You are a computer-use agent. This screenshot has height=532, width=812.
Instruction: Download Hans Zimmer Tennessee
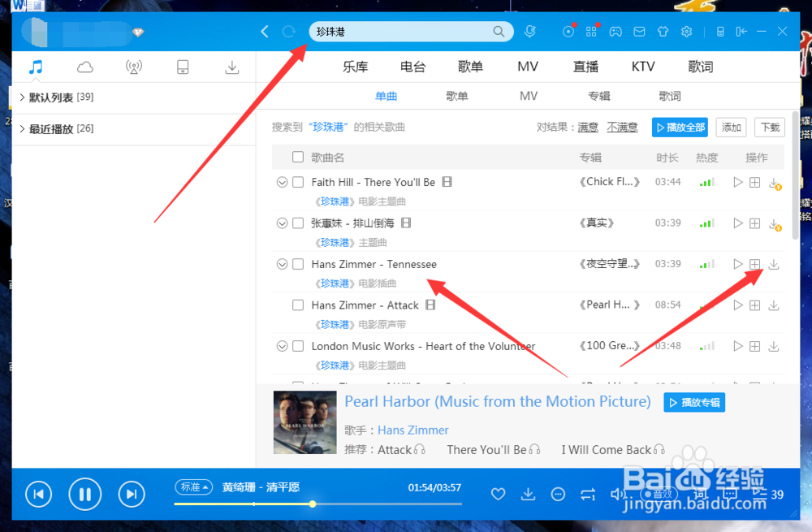774,264
